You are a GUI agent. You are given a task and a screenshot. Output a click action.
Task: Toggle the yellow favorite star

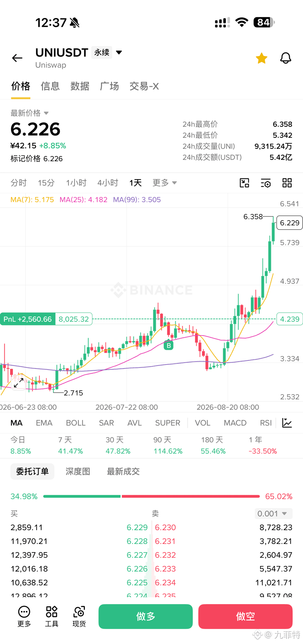tap(261, 58)
